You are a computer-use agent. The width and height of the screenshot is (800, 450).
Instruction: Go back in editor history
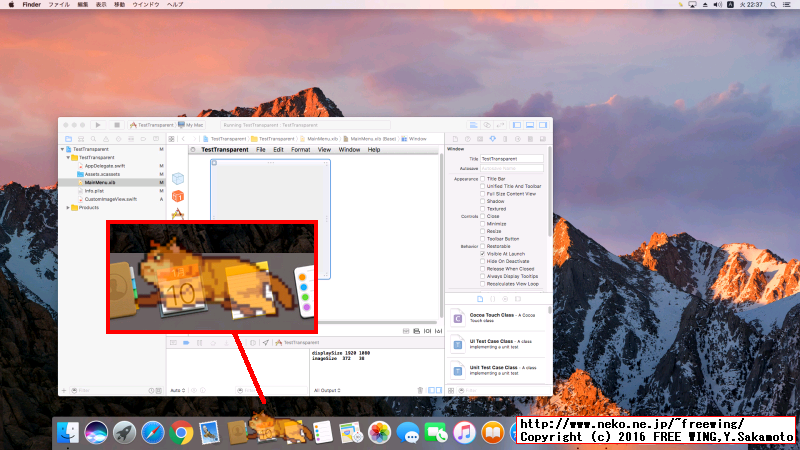click(183, 139)
